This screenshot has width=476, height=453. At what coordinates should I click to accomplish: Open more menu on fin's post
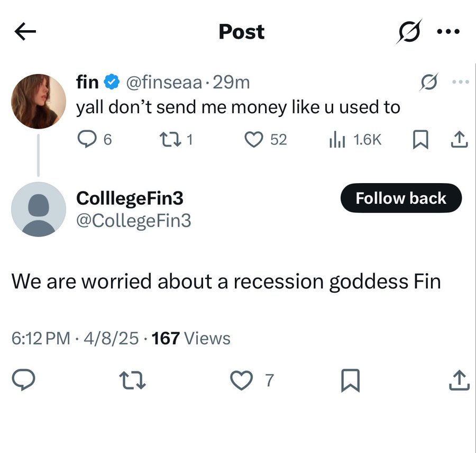[461, 81]
